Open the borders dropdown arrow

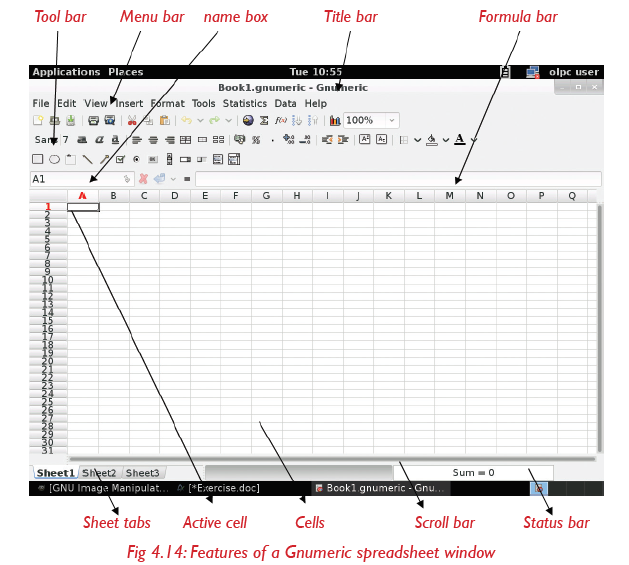point(418,140)
